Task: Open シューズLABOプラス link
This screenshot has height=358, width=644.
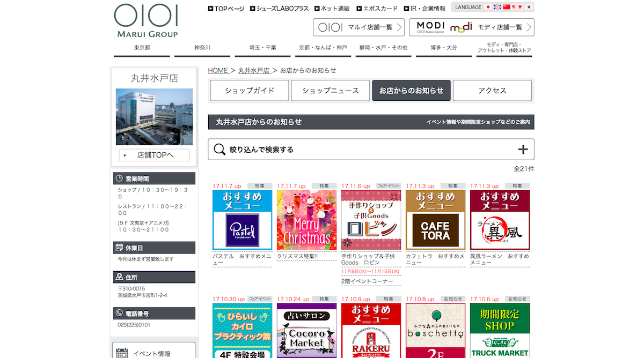Action: 279,9
